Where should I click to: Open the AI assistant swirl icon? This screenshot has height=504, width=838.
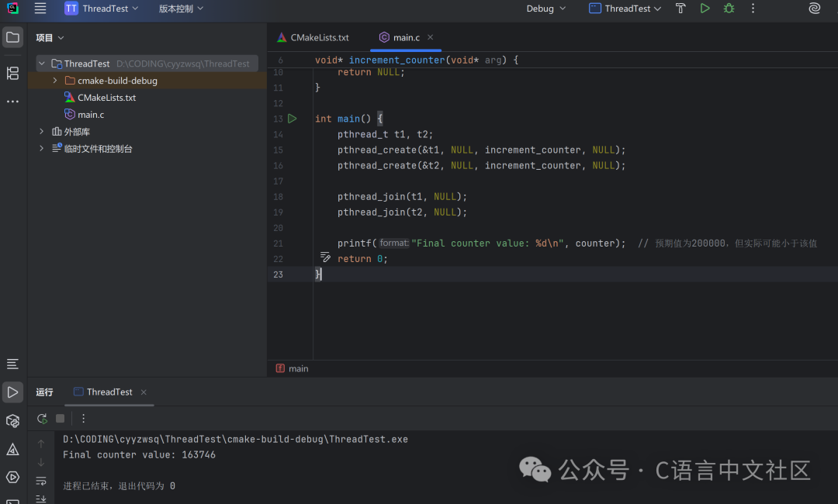(814, 8)
